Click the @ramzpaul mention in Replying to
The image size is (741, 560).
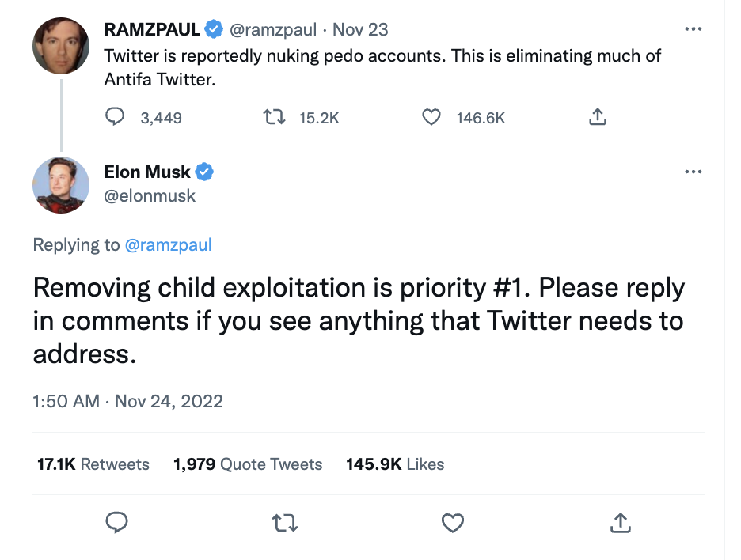(x=169, y=245)
